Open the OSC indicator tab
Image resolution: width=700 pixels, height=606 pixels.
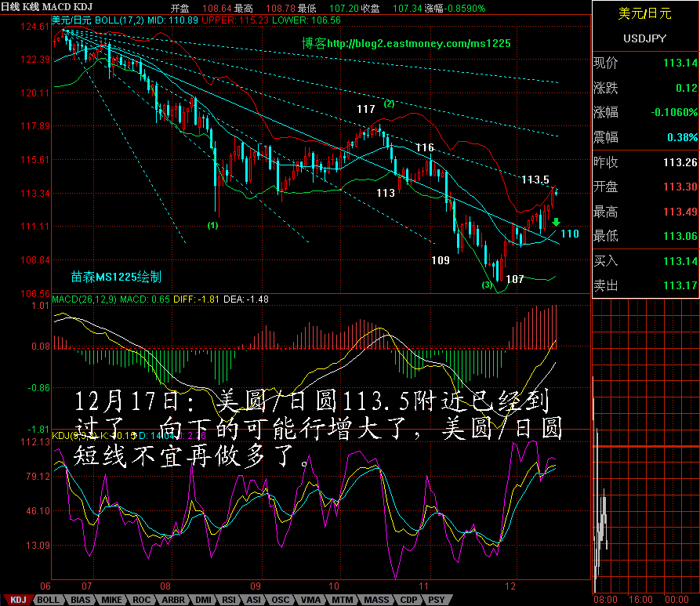pyautogui.click(x=281, y=600)
